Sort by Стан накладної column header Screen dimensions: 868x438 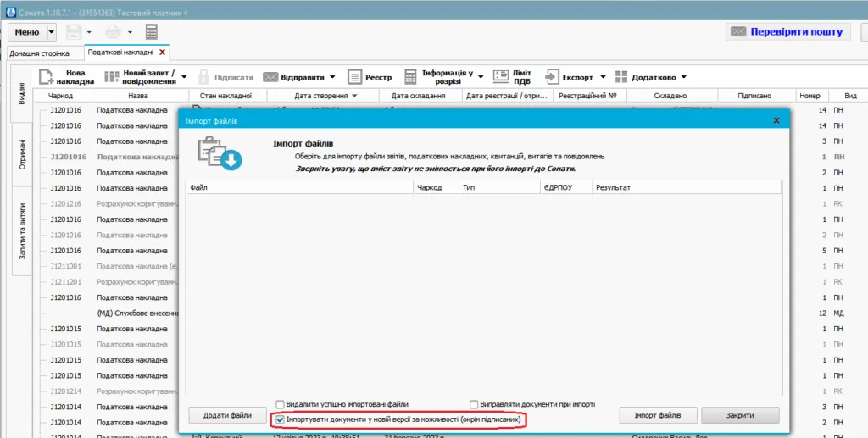[225, 96]
